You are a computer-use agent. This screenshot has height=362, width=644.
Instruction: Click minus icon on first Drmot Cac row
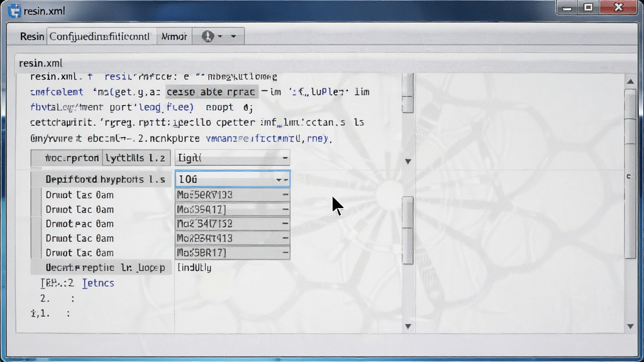point(285,195)
